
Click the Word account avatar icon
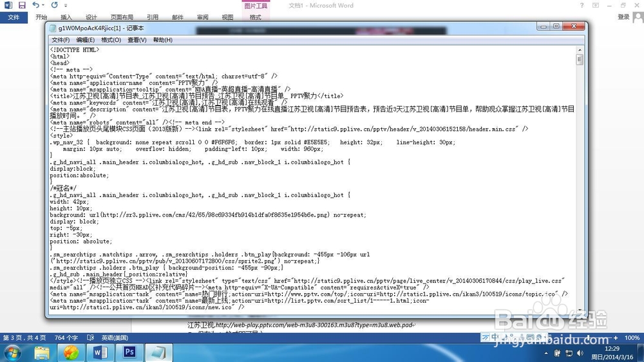pos(638,17)
